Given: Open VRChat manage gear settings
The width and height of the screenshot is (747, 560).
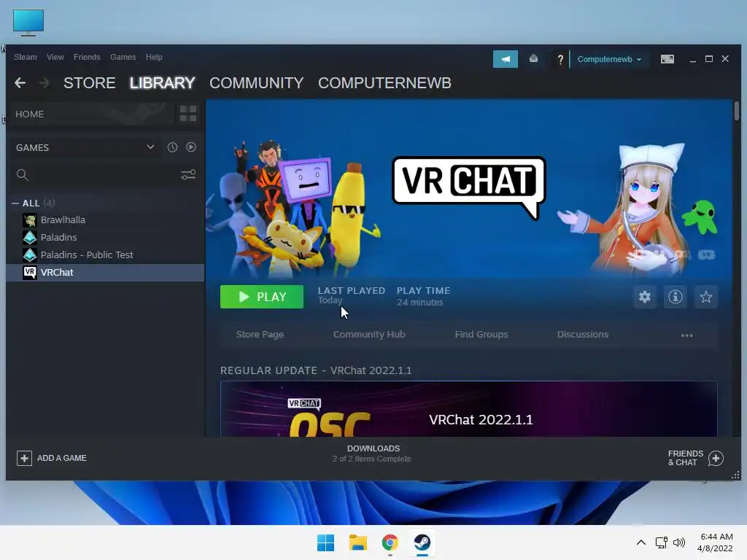Looking at the screenshot, I should pos(645,297).
